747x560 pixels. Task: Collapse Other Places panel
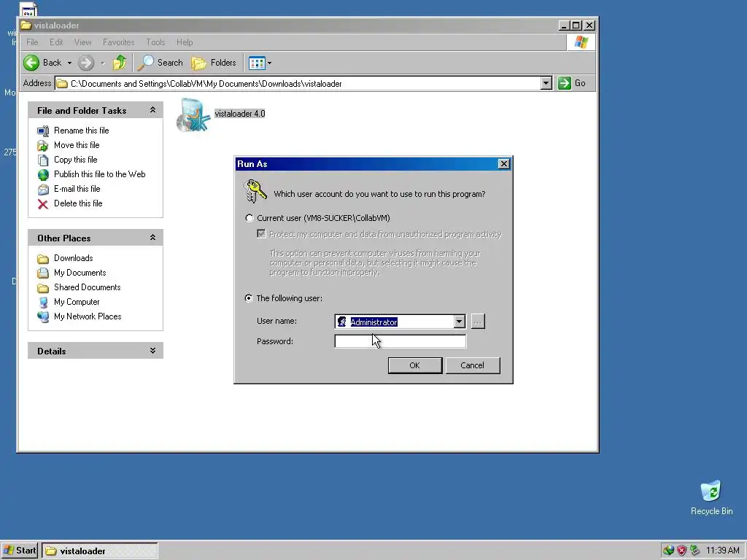(x=152, y=237)
